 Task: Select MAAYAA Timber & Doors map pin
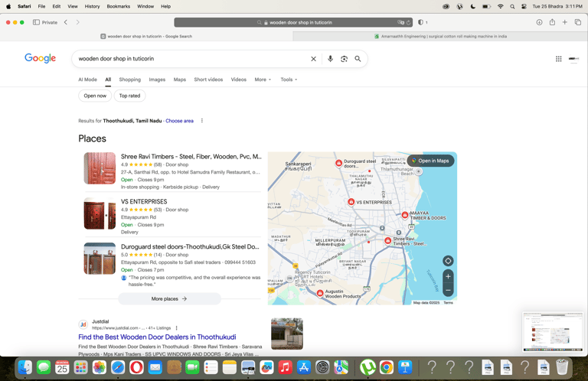coord(404,215)
